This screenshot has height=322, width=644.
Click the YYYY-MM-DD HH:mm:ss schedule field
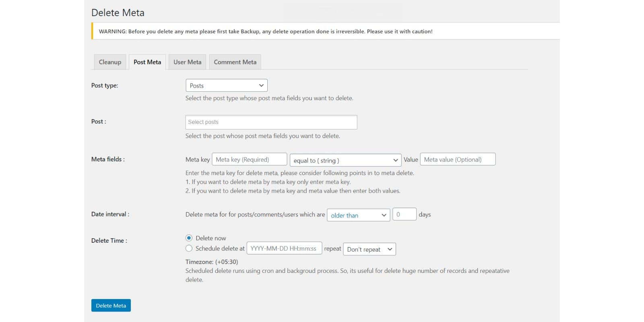pyautogui.click(x=284, y=248)
